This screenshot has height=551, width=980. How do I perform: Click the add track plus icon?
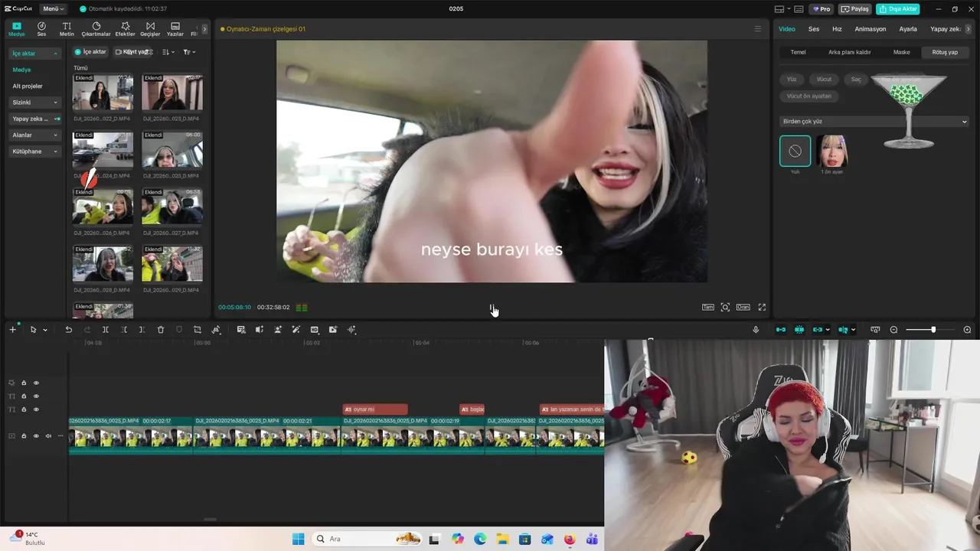coord(12,330)
